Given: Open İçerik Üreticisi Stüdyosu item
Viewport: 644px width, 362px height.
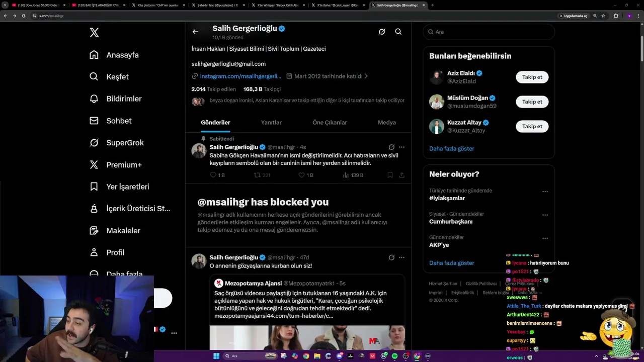Looking at the screenshot, I should 130,209.
